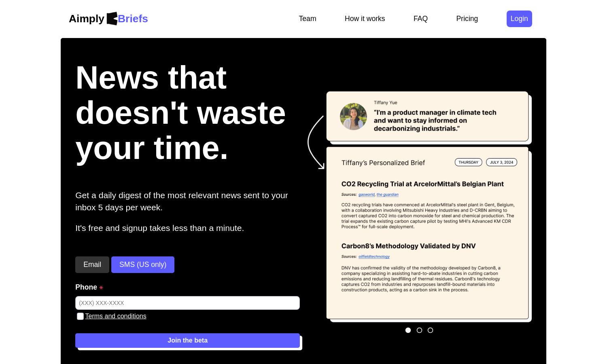View the Pricing page

(x=467, y=19)
